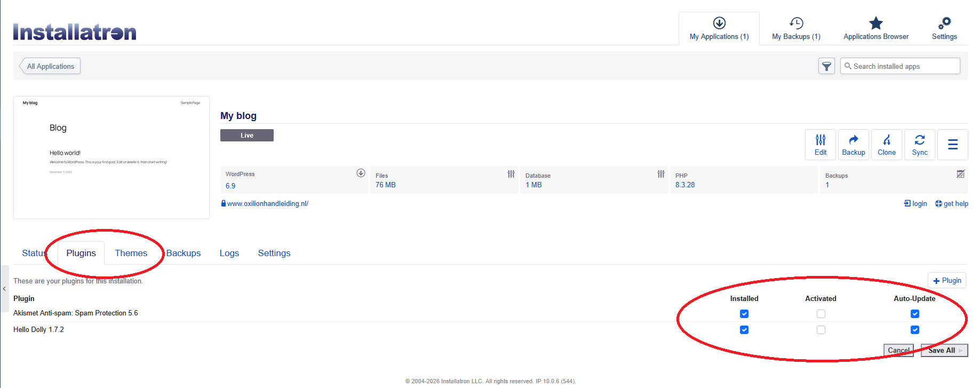Viewport: 980px width, 388px height.
Task: Click the Edit sliders button
Action: pyautogui.click(x=820, y=145)
